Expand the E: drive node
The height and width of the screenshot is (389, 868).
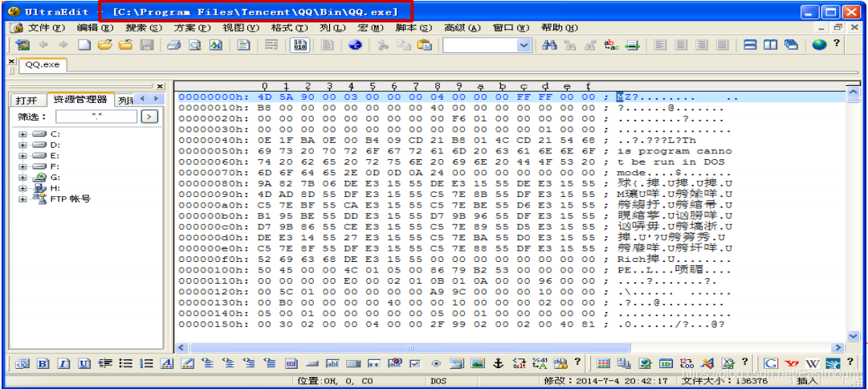tap(22, 156)
